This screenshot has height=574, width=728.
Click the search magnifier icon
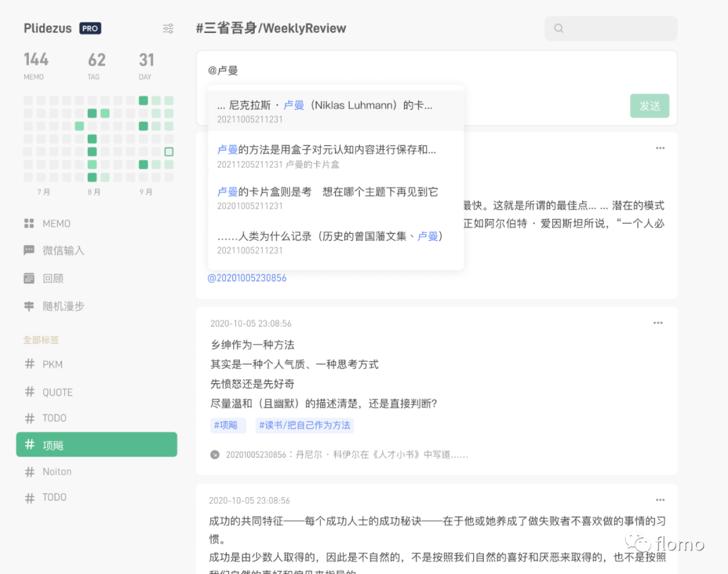click(559, 28)
